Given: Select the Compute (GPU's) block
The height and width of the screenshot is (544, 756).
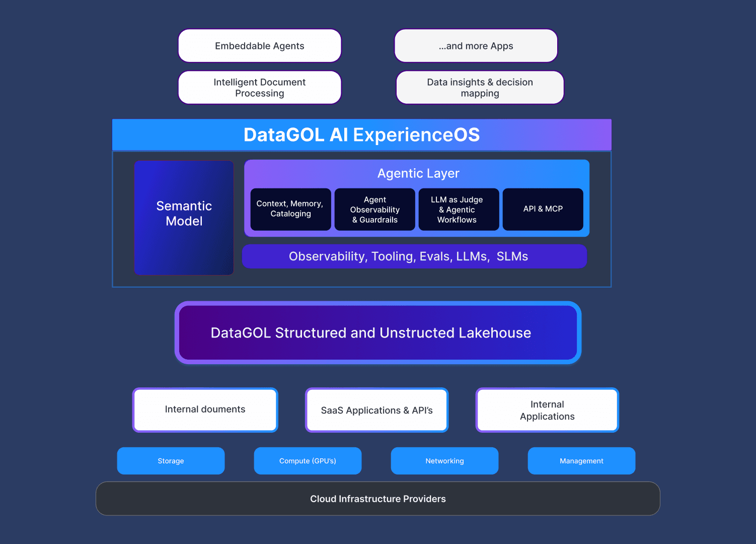Looking at the screenshot, I should pos(308,461).
